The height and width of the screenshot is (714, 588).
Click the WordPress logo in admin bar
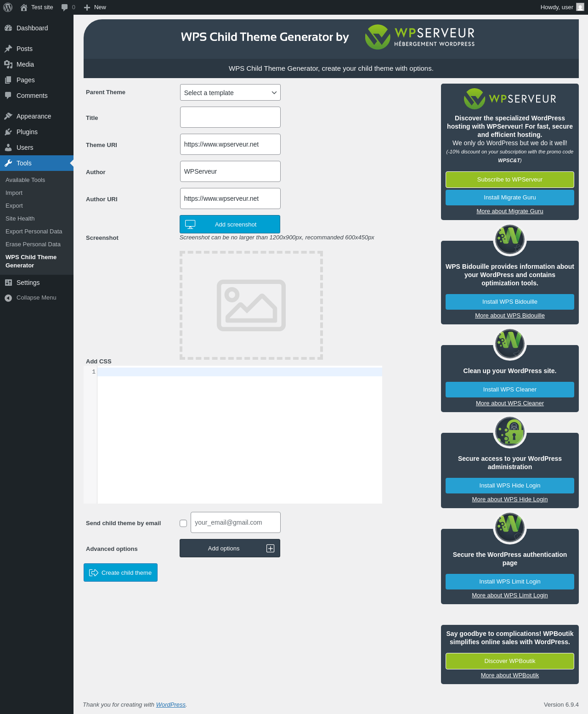[8, 7]
